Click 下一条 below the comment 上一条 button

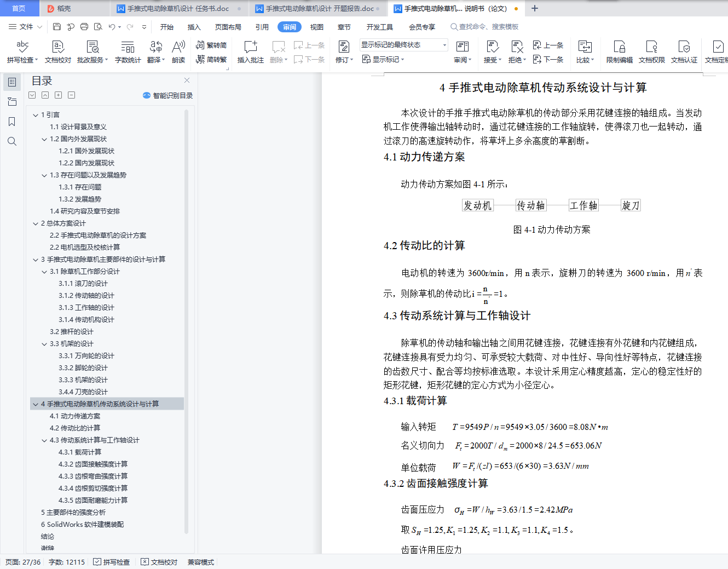tap(309, 59)
